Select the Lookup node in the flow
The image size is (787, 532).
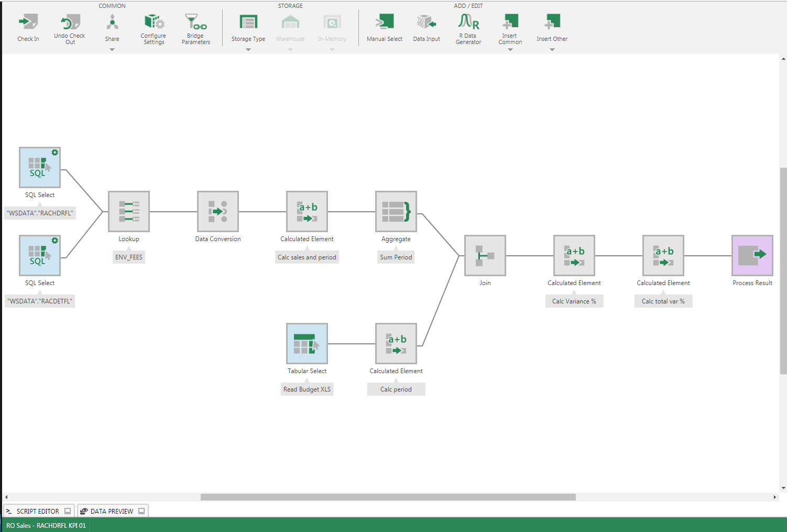129,211
